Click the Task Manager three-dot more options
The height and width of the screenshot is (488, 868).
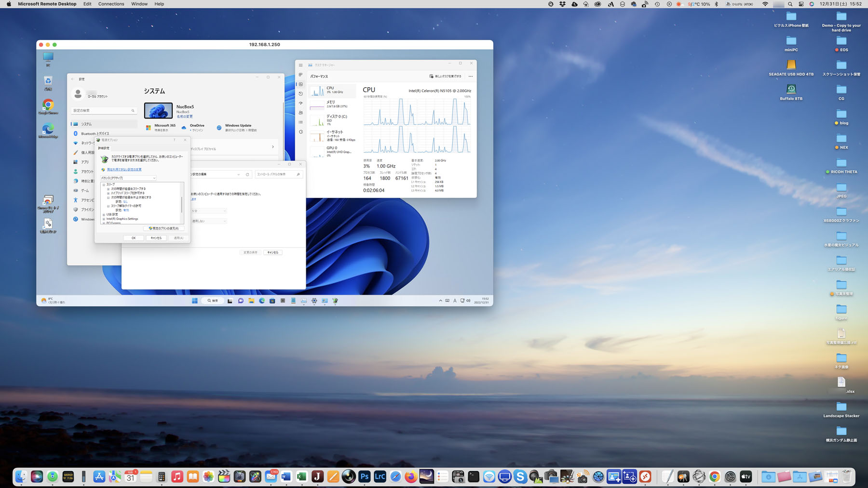click(471, 76)
